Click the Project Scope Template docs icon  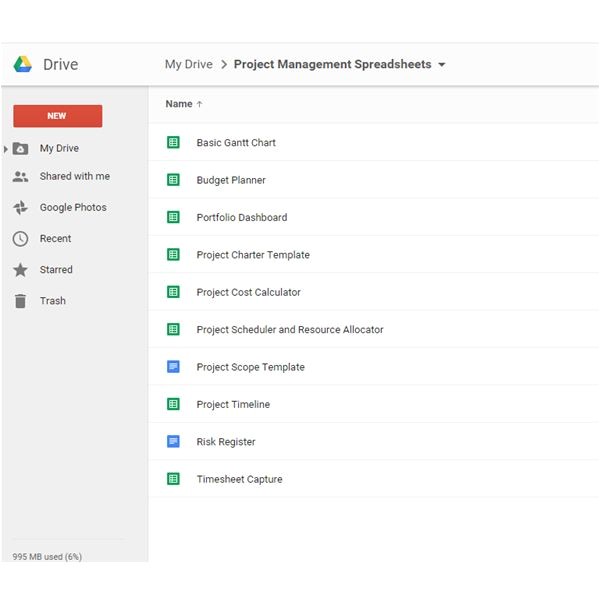click(x=173, y=367)
